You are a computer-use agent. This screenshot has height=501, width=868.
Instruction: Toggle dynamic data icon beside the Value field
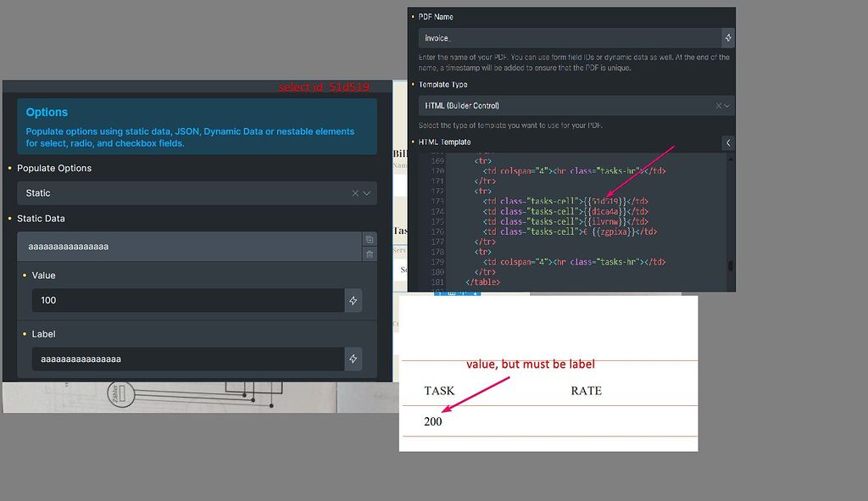(353, 300)
